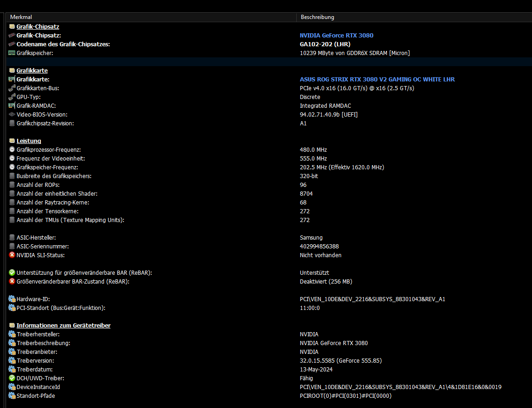
Task: Click the gear icon beside Hardware-ID
Action: pyautogui.click(x=12, y=299)
